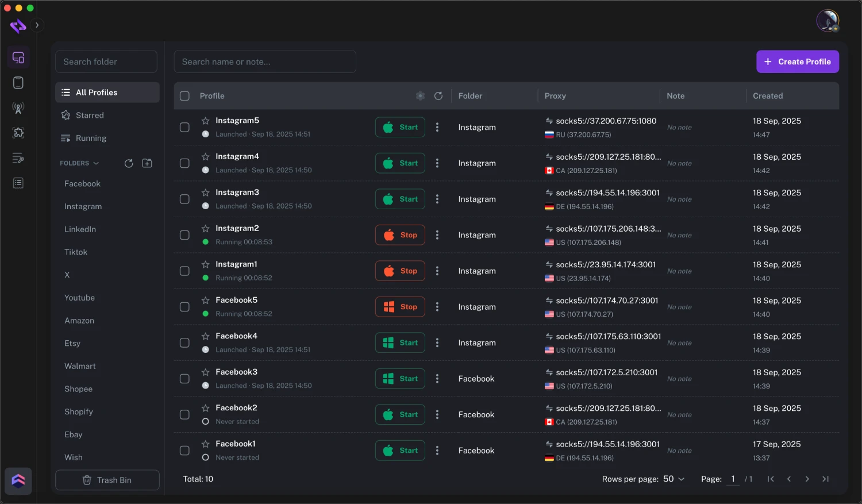Viewport: 862px width, 504px height.
Task: Show the Running profiles list
Action: click(x=91, y=138)
